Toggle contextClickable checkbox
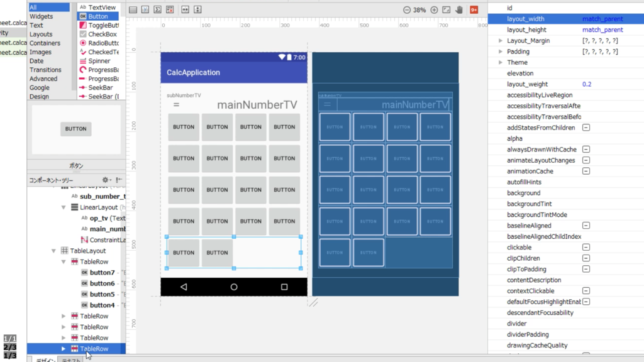 point(586,290)
